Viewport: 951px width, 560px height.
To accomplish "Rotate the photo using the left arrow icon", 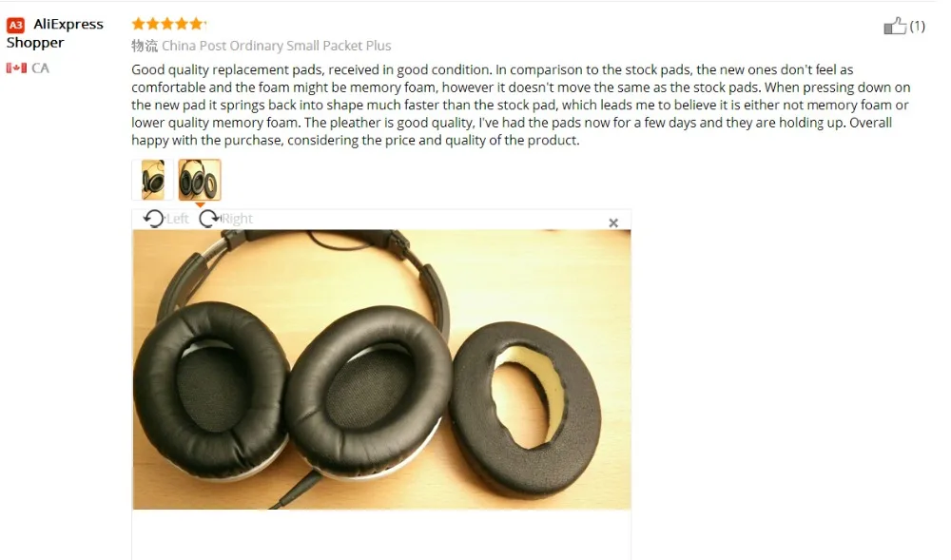I will click(154, 218).
